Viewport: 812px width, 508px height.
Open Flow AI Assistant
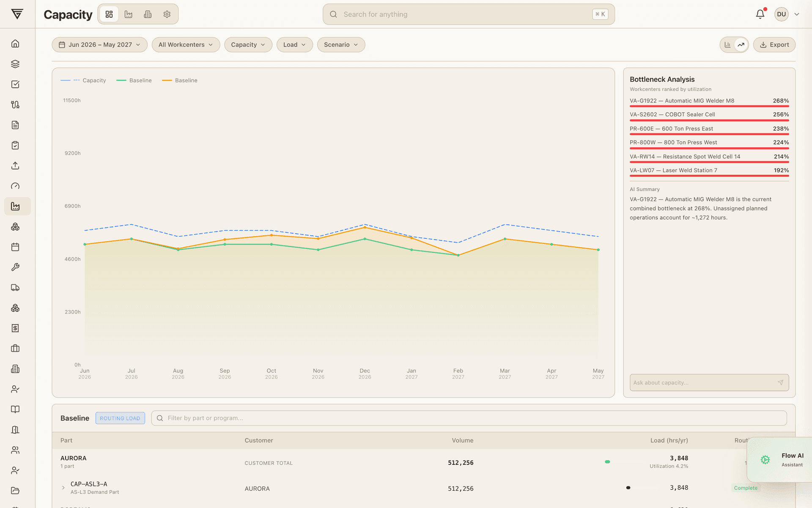(x=780, y=460)
